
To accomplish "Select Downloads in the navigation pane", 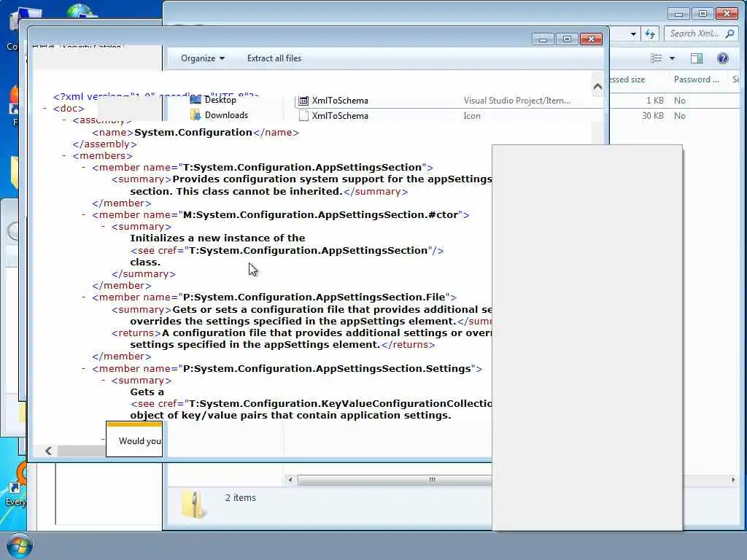I will click(226, 114).
